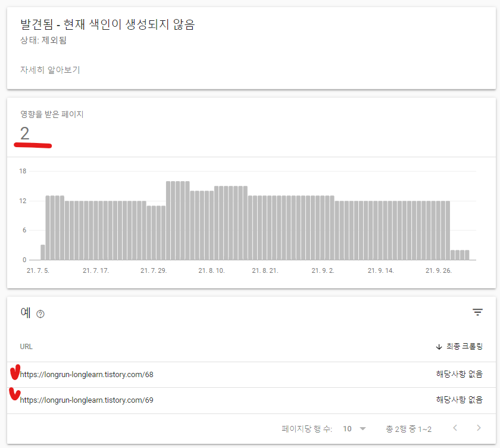Click chart date label 21. 9. 26.
The height and width of the screenshot is (448, 500).
(x=439, y=270)
